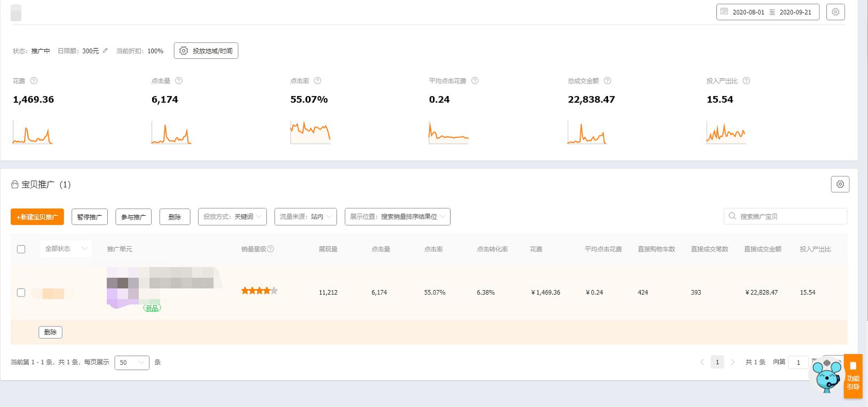Viewport: 868px width, 407px height.
Task: Click the 投放地域/时间 button
Action: point(206,51)
